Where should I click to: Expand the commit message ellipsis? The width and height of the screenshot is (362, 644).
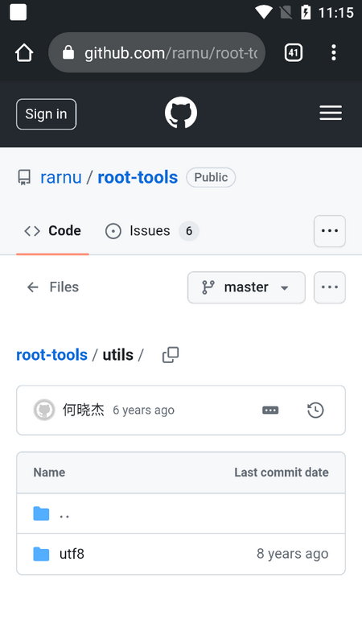coord(270,410)
